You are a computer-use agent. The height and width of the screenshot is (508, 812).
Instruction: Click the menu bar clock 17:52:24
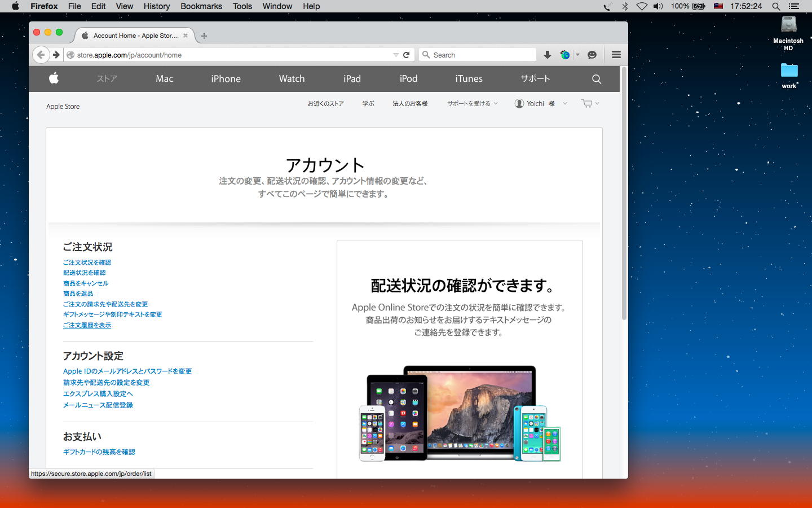746,6
